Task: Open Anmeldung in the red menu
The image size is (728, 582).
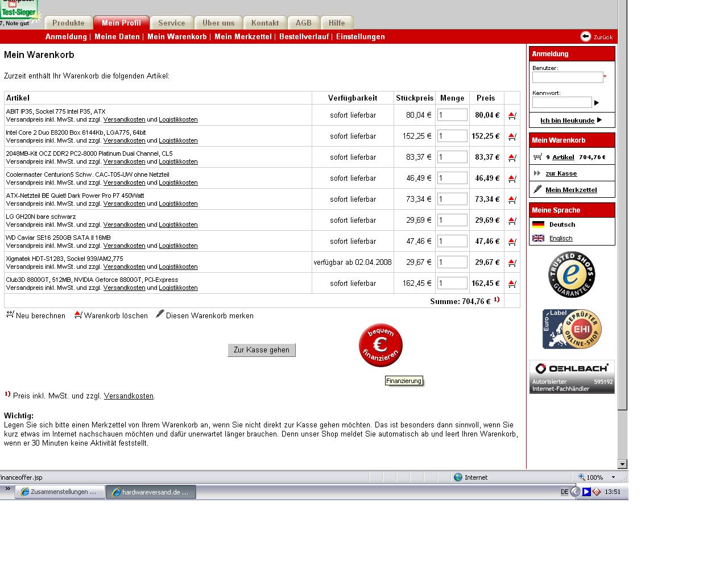Action: coord(66,36)
